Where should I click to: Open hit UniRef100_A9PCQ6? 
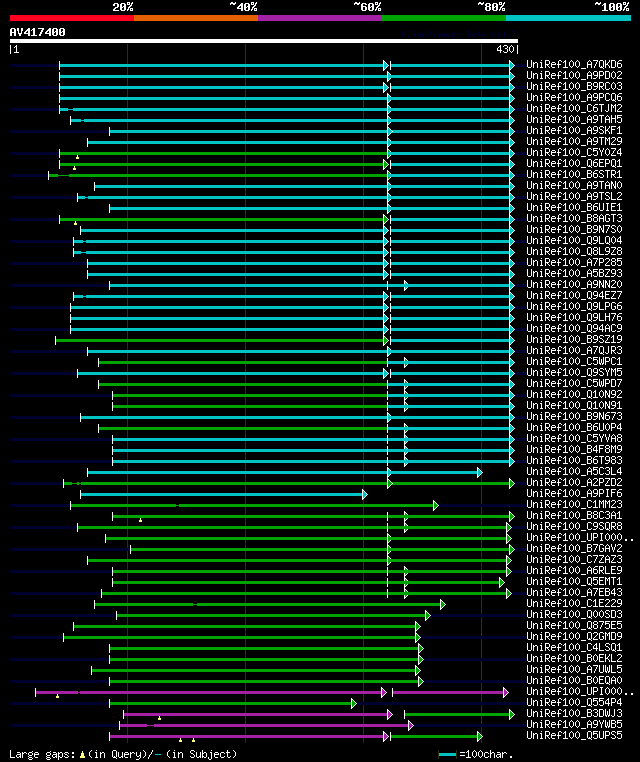pos(574,97)
